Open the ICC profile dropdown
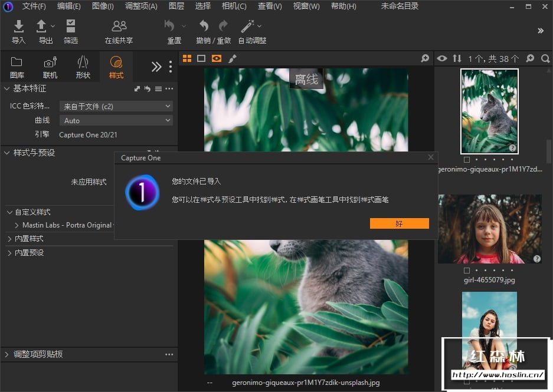Viewport: 553px width, 392px height. (x=116, y=106)
